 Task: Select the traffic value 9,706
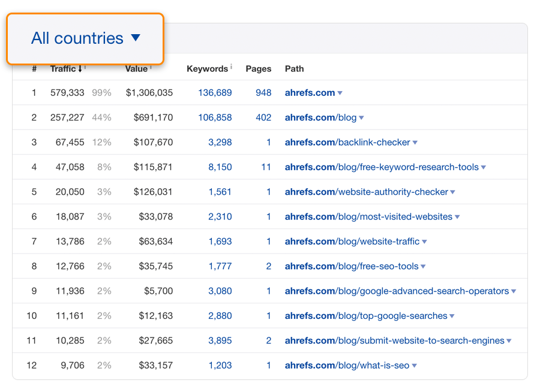[x=73, y=365]
